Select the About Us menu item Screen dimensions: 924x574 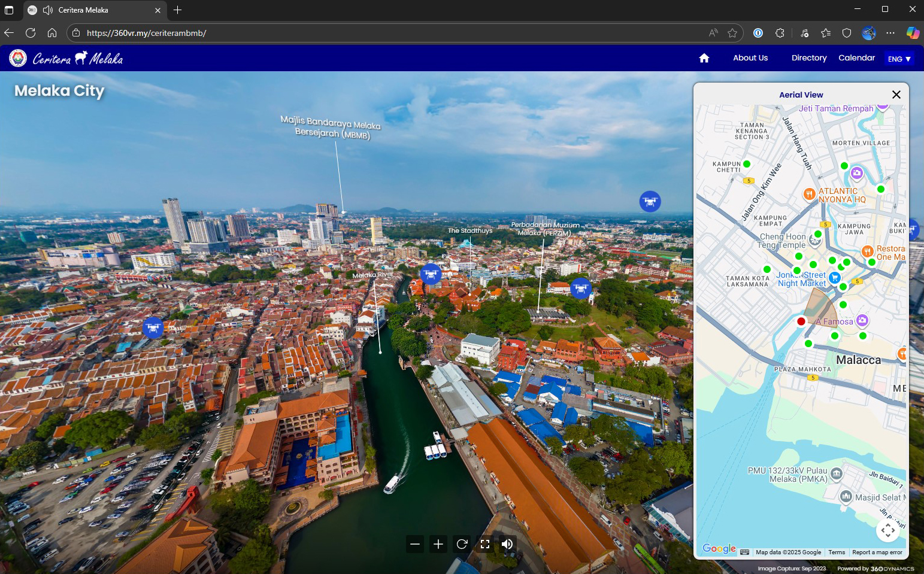coord(750,57)
